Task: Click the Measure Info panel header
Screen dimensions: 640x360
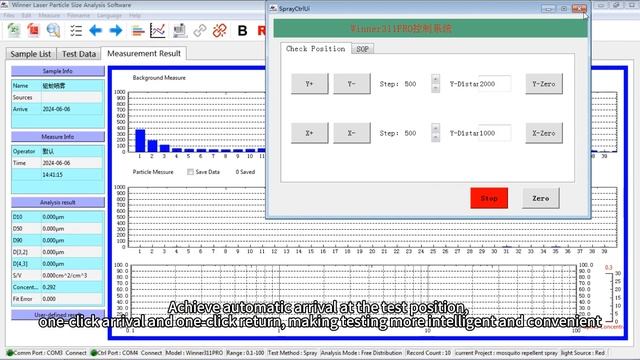Action: pyautogui.click(x=58, y=137)
